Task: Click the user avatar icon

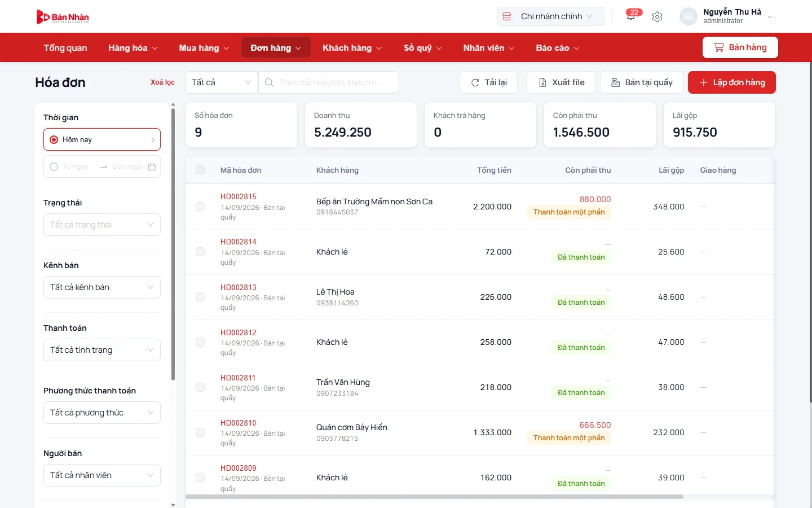Action: [689, 16]
